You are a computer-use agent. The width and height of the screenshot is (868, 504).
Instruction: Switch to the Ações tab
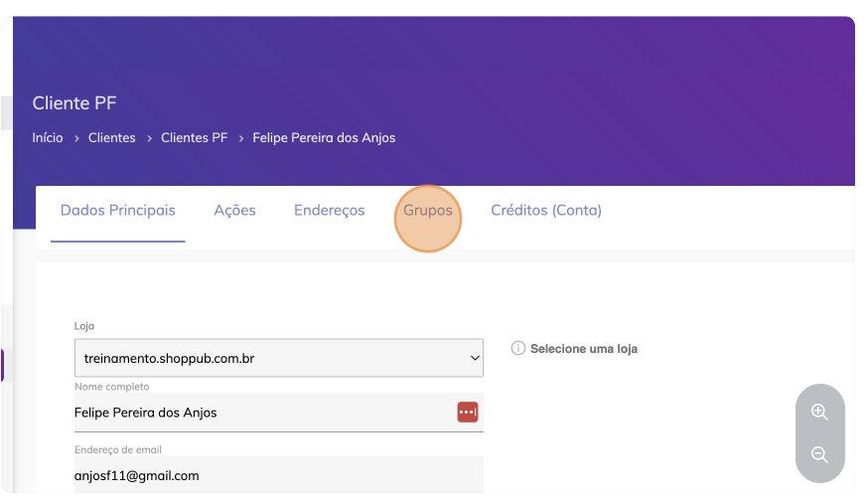(x=234, y=211)
